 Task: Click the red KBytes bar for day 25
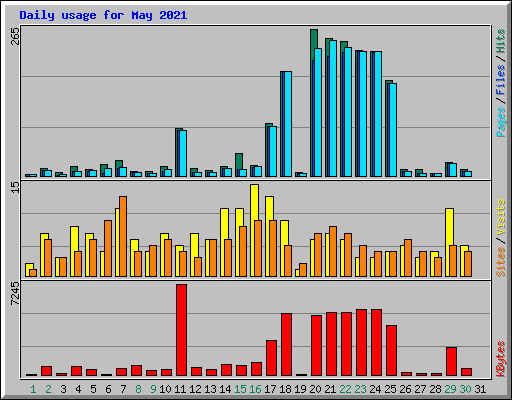coord(391,351)
